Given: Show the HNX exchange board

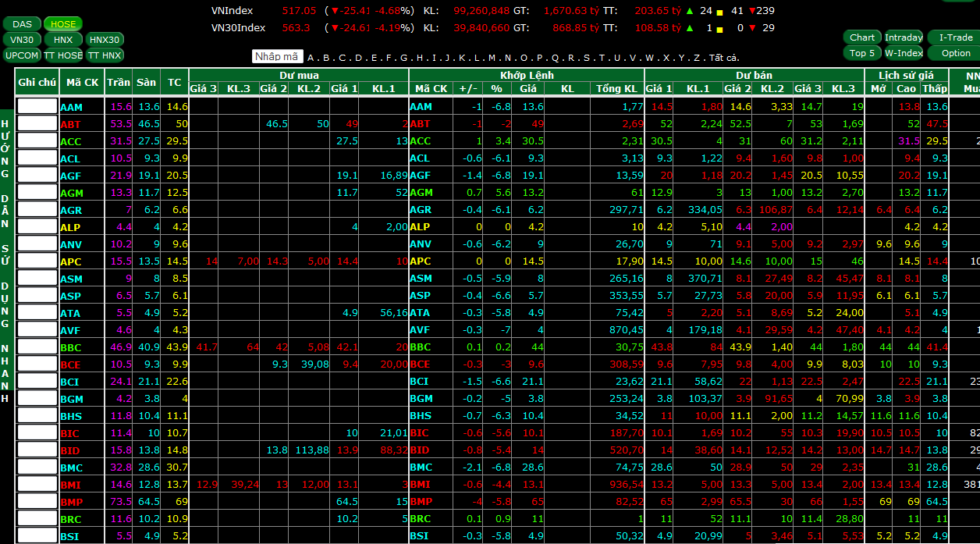Looking at the screenshot, I should pos(63,40).
